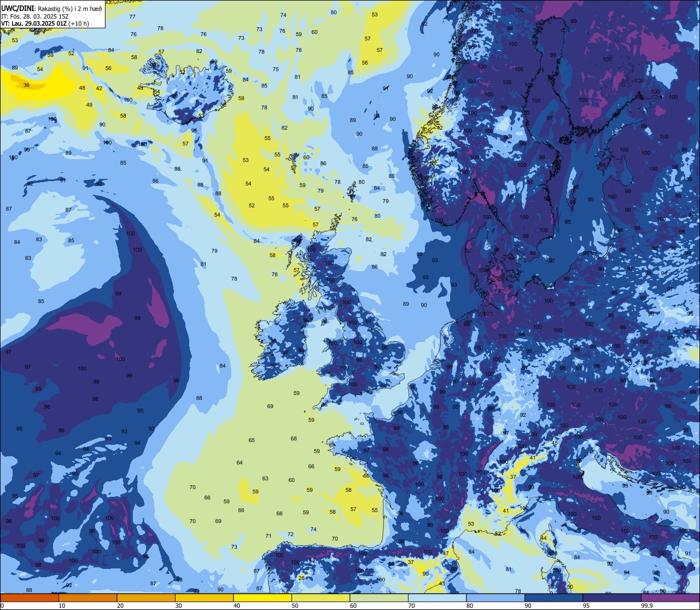700x610 pixels.
Task: Click the humidity value '72' on the map
Action: click(x=290, y=535)
